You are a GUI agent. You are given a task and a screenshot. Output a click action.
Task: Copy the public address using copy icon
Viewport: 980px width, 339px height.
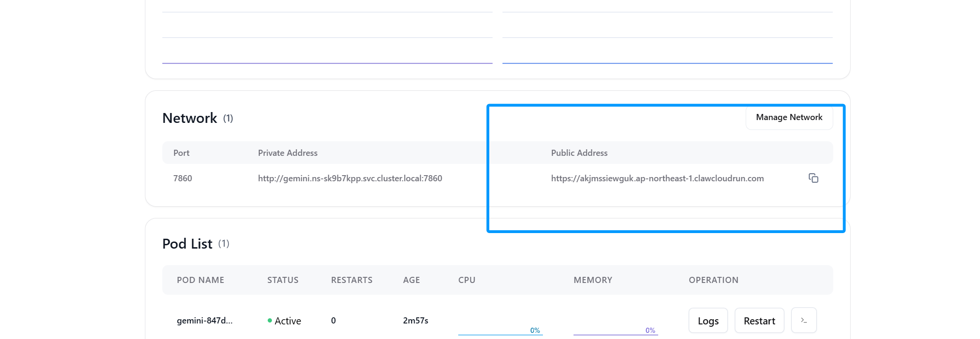click(813, 178)
